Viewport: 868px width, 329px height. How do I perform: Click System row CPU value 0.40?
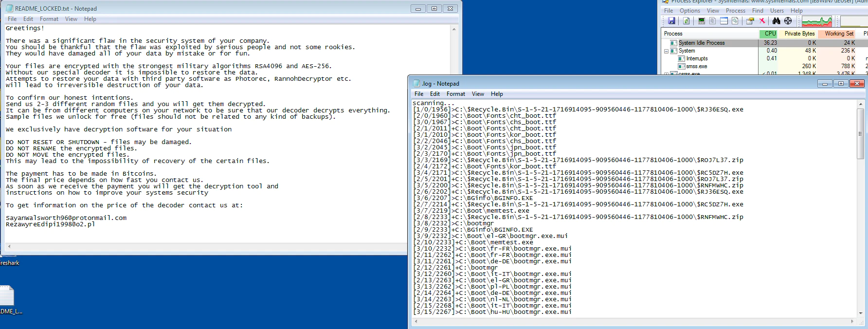pos(772,51)
